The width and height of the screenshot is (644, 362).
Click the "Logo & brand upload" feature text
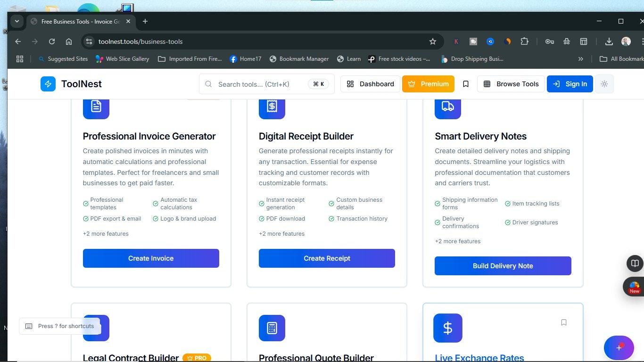pyautogui.click(x=188, y=219)
